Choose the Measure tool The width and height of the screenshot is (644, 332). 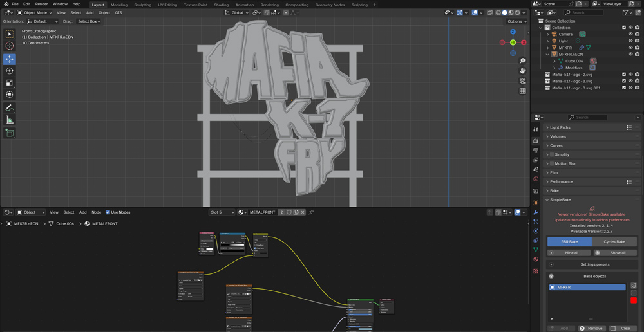pos(10,120)
